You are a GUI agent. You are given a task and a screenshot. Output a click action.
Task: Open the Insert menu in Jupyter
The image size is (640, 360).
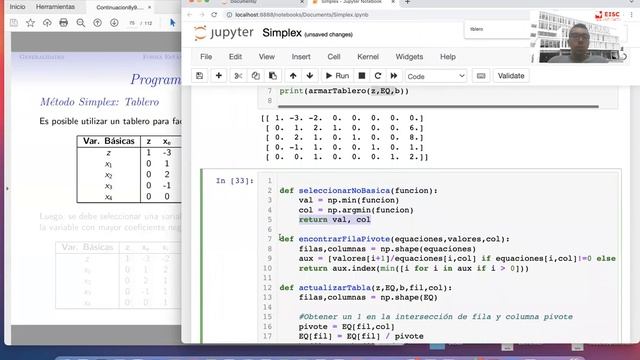point(301,57)
